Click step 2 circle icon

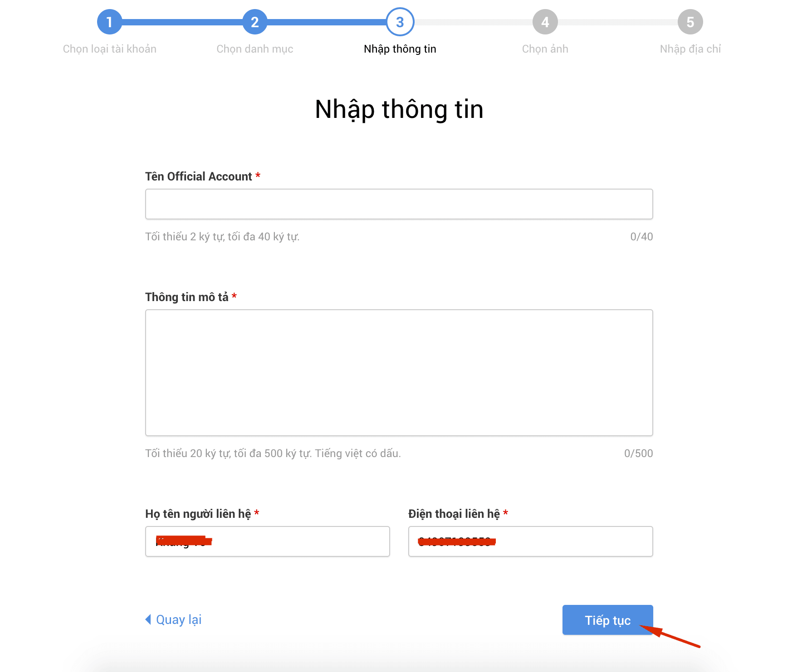click(254, 22)
